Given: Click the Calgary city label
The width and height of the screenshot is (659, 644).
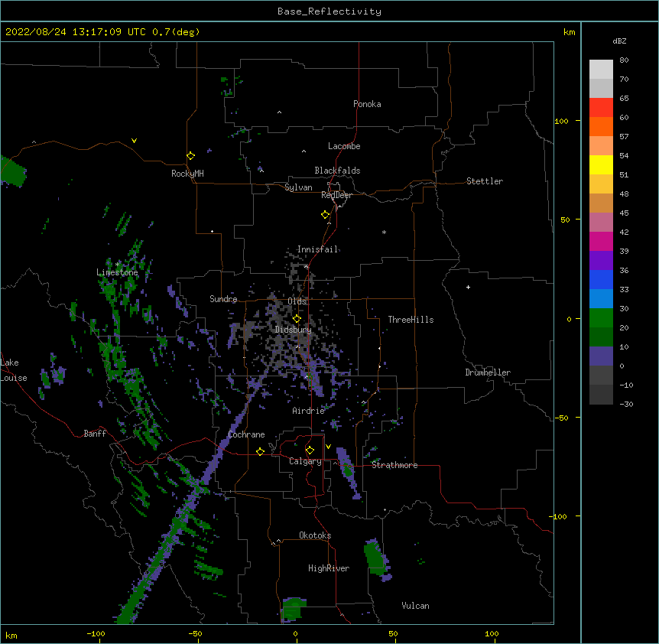Looking at the screenshot, I should tap(305, 461).
